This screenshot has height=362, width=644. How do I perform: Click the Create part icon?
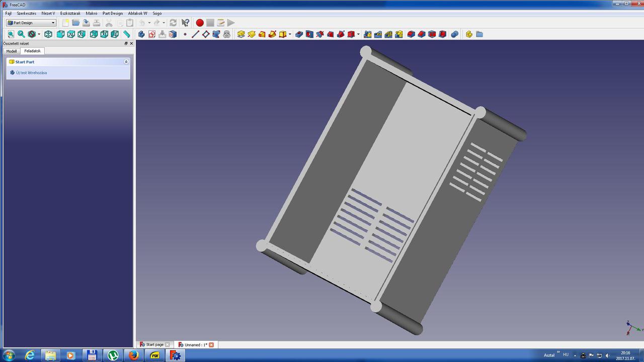pyautogui.click(x=469, y=34)
